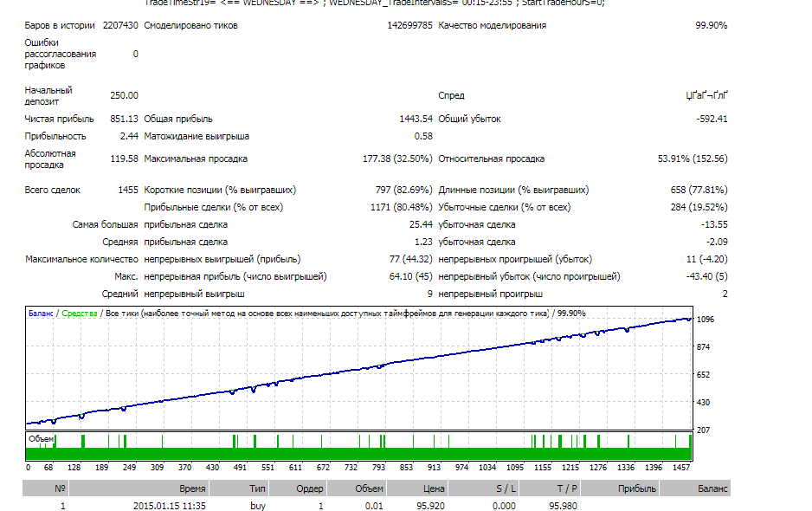Click long positions value 658 (77.81%)
The width and height of the screenshot is (812, 511).
tap(699, 190)
